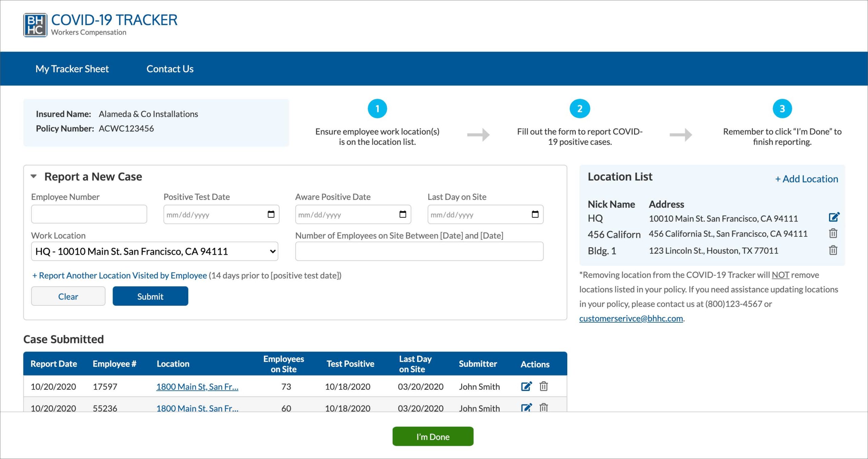Edit the case for employee 55236
Viewport: 868px width, 459px height.
[526, 407]
